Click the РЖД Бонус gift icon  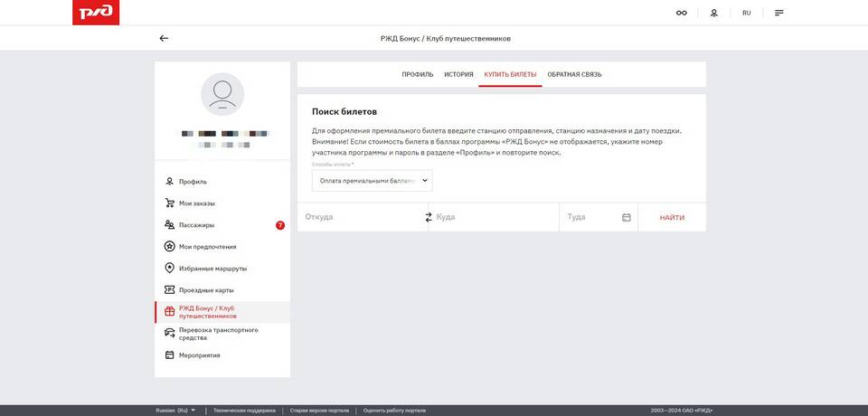pyautogui.click(x=169, y=311)
